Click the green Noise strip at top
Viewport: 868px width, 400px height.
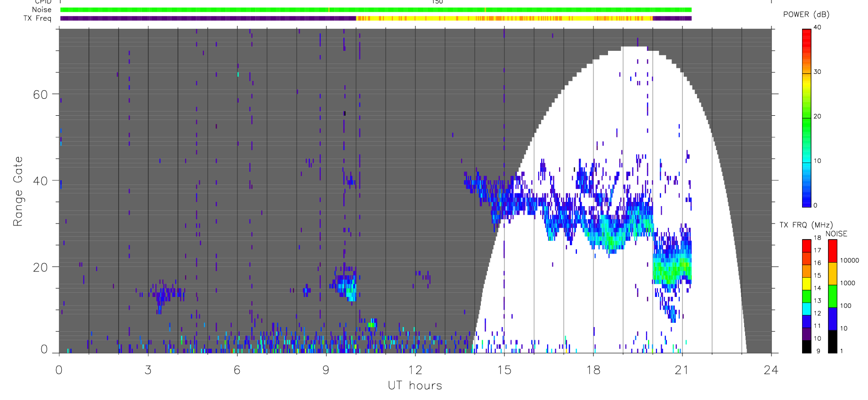click(376, 10)
